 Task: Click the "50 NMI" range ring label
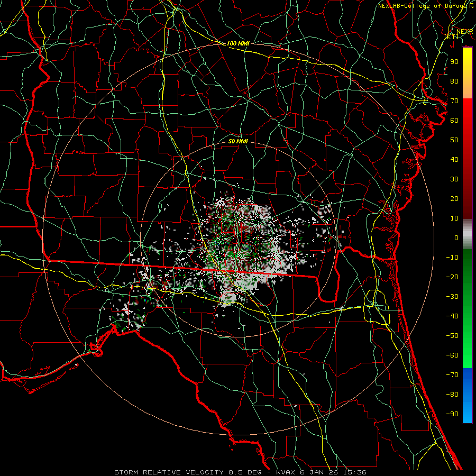point(238,141)
